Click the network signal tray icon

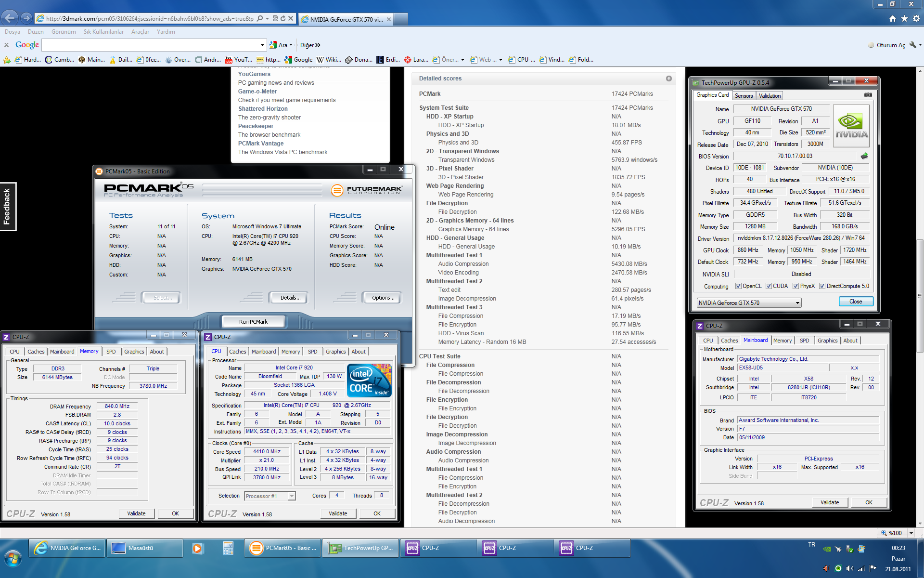coord(861,568)
